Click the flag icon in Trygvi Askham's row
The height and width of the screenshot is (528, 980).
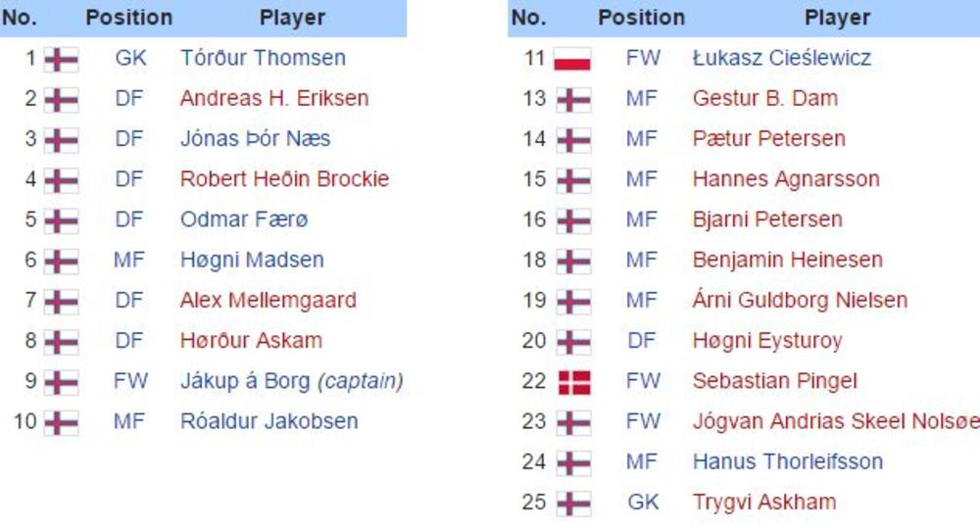tap(573, 504)
